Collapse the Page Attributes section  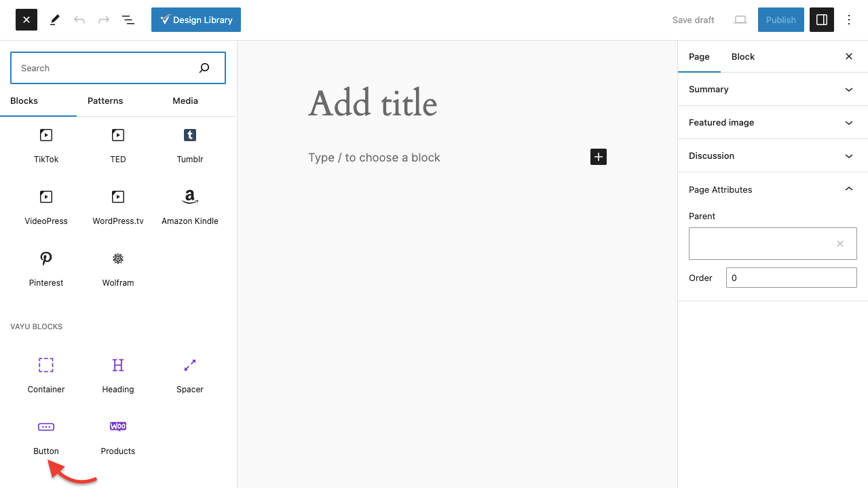click(x=772, y=189)
